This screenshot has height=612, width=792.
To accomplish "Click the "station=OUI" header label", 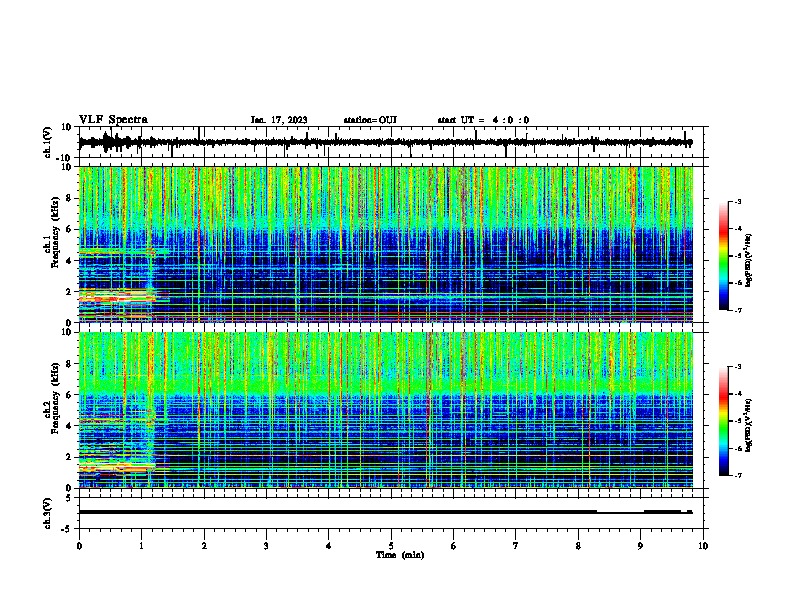I will [370, 120].
